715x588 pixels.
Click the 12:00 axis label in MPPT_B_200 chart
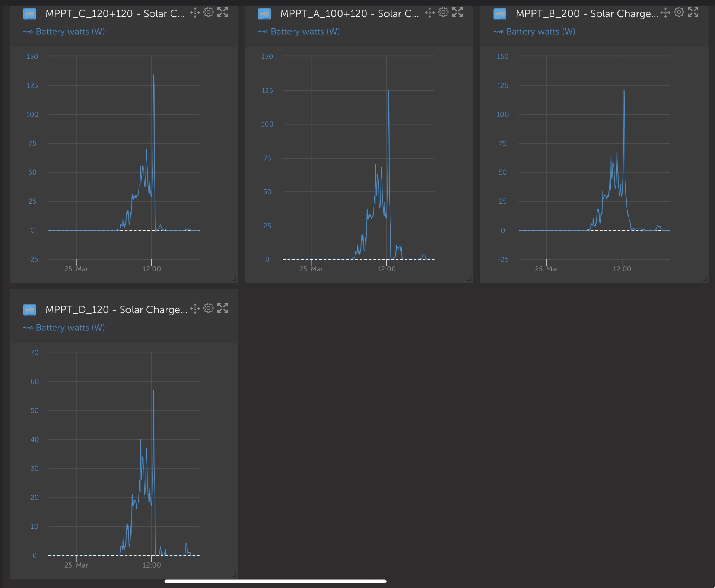pos(622,269)
